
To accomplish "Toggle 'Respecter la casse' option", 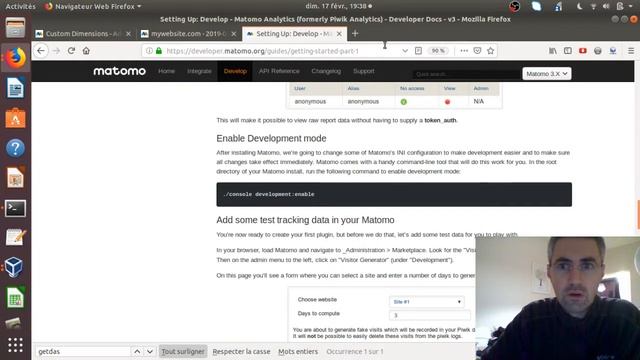I will (x=241, y=351).
